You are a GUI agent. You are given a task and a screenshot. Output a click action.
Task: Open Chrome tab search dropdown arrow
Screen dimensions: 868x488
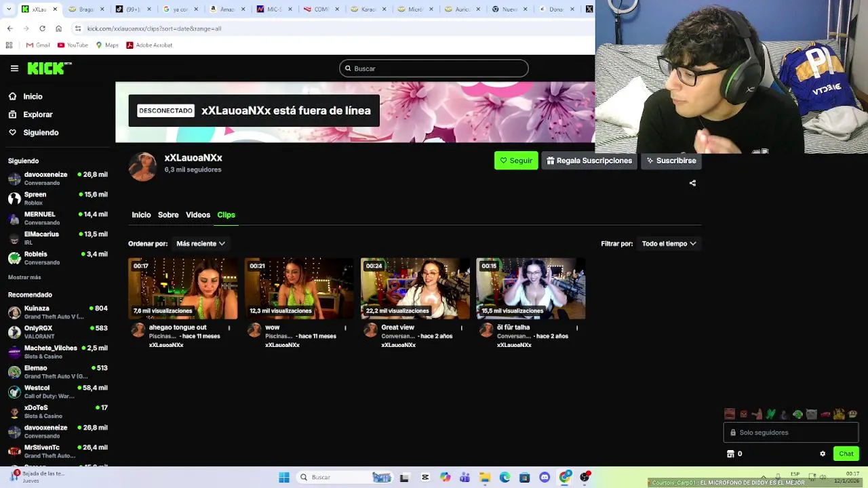point(8,9)
